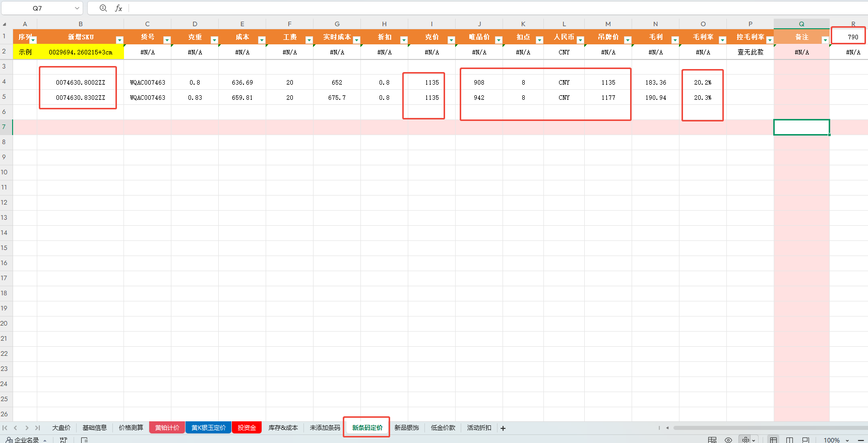Click the 企业名录 status bar button
Screen dimensions: 868x443
[26, 440]
